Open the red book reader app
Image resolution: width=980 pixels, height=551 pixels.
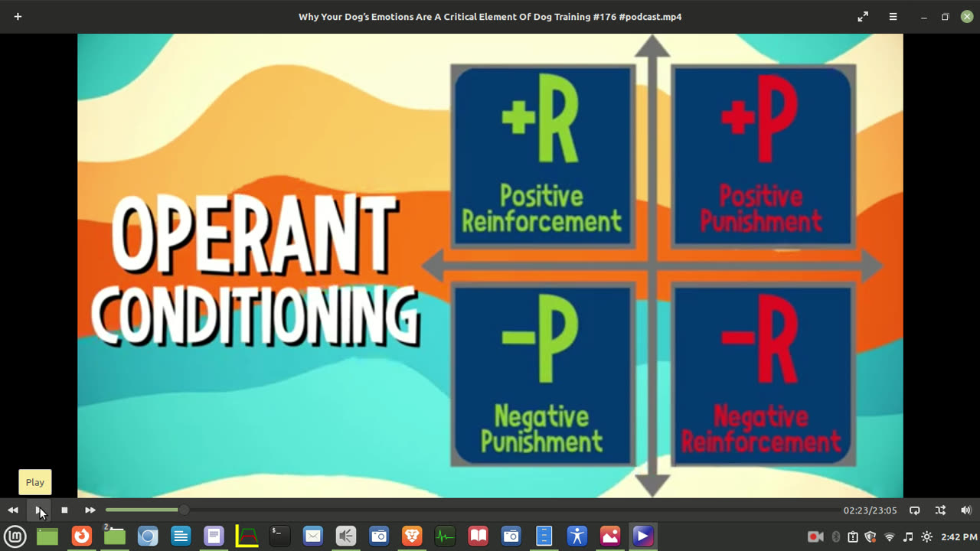click(478, 536)
